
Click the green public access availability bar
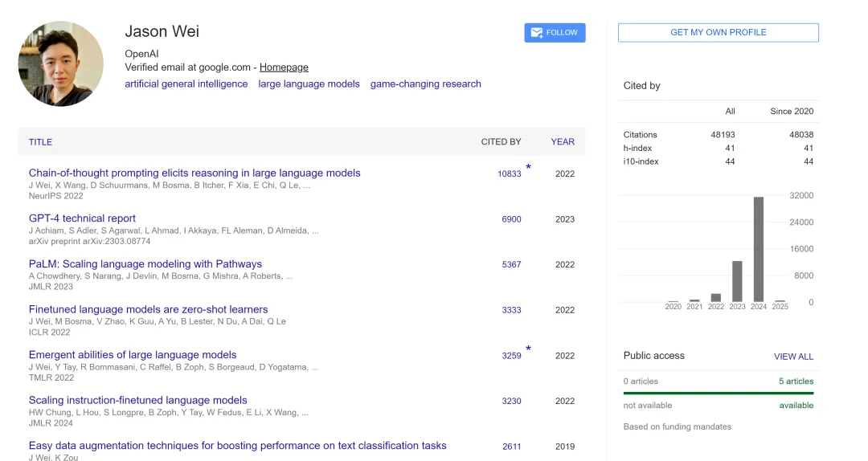click(718, 394)
